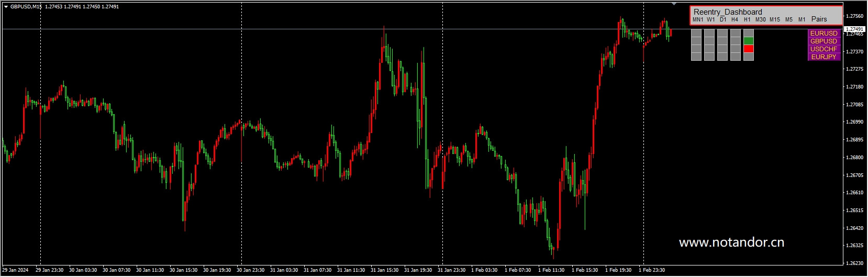868x277 pixels.
Task: Click the MN1 timeframe label
Action: point(698,19)
